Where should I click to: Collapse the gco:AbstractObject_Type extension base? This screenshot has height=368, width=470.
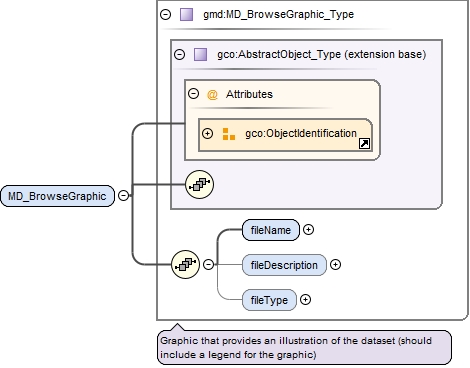pos(179,54)
